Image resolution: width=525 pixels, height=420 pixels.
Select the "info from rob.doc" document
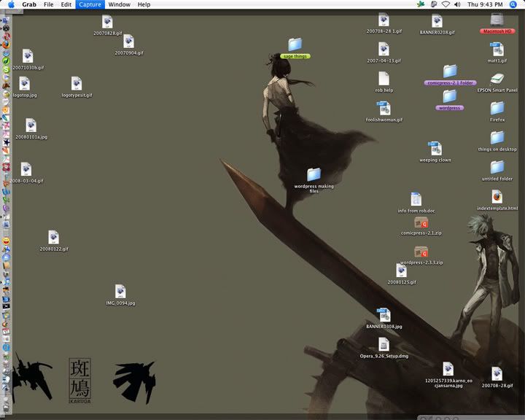(x=416, y=199)
